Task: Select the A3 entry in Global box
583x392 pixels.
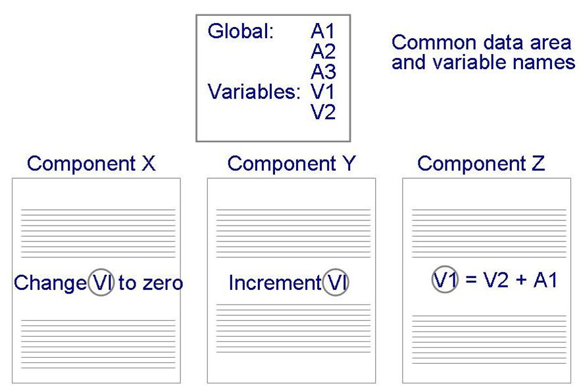Action: 323,72
